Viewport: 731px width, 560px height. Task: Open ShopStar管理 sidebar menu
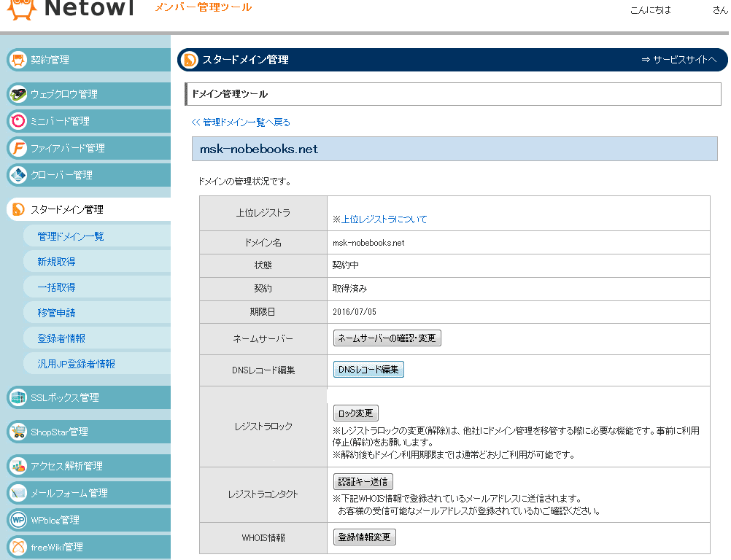[88, 432]
